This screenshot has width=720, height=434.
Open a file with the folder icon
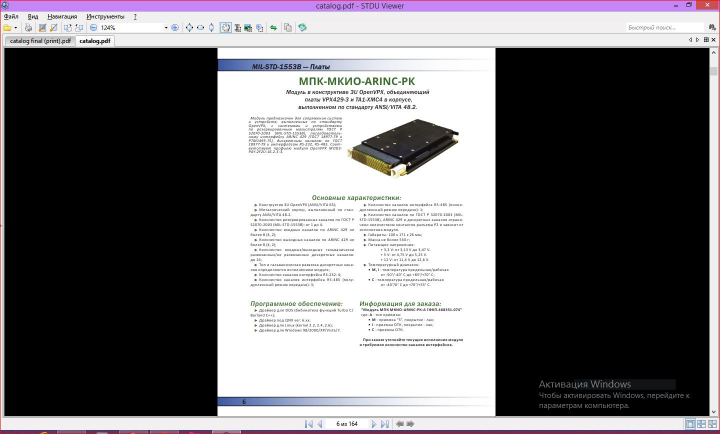point(7,28)
